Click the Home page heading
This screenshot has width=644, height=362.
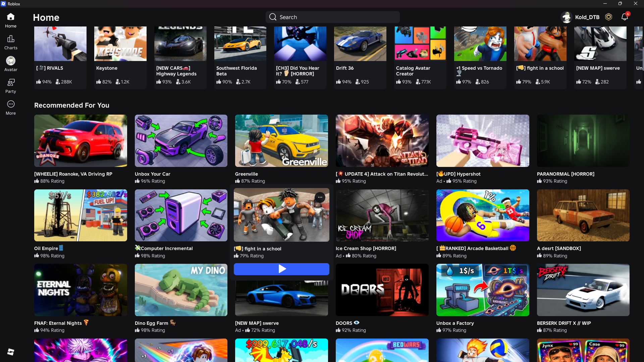(46, 17)
